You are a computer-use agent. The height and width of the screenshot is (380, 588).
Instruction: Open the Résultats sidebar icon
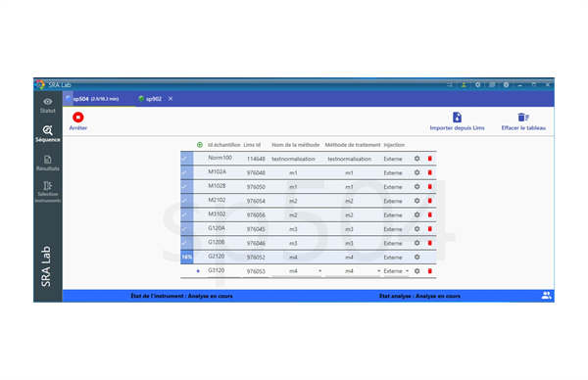[48, 160]
